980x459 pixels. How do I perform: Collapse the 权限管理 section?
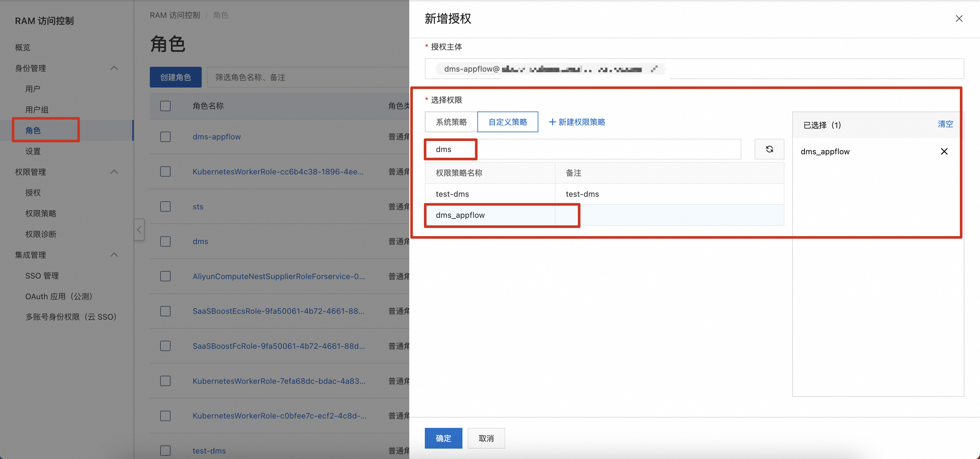click(x=114, y=172)
